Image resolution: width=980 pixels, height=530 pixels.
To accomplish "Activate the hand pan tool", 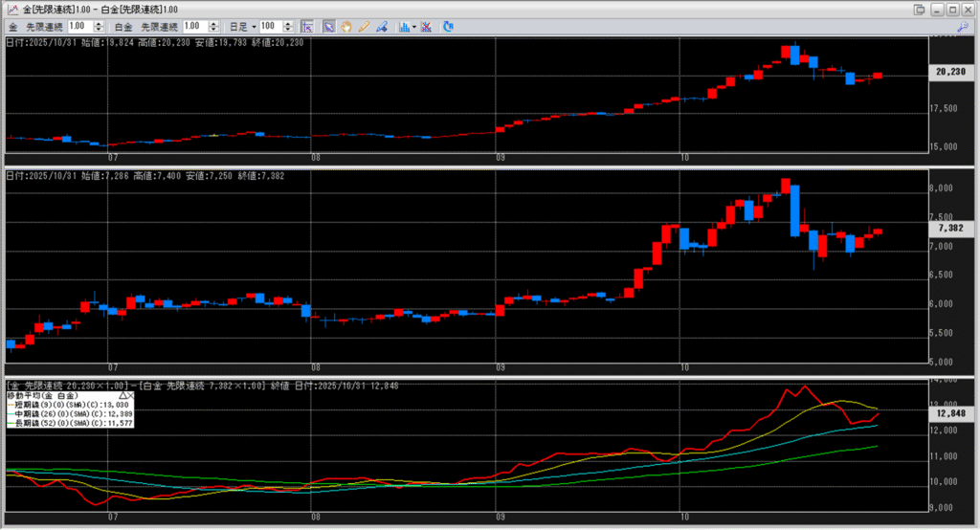I will 345,26.
